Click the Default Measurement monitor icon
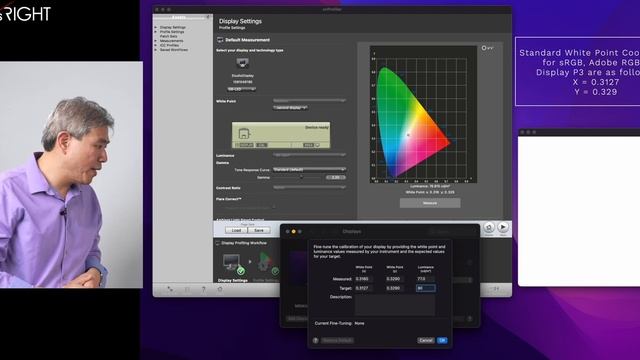Image resolution: width=640 pixels, height=360 pixels. (x=220, y=40)
